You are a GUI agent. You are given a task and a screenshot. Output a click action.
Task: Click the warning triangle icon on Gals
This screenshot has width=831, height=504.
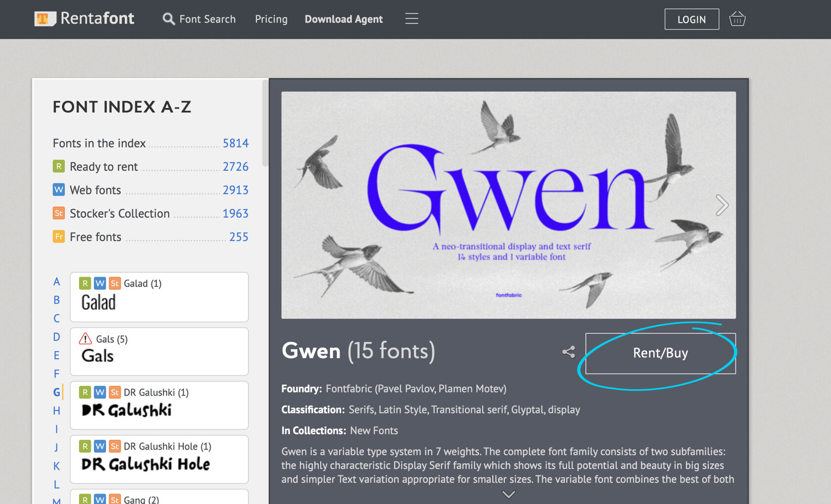[x=86, y=338]
